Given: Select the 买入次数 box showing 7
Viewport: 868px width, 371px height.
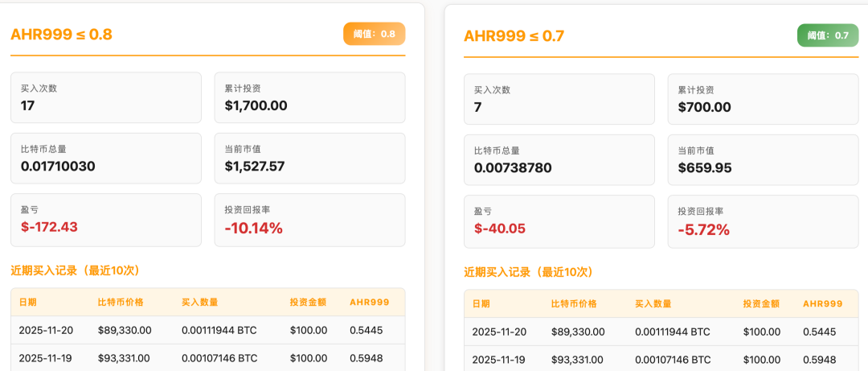Looking at the screenshot, I should click(x=559, y=99).
